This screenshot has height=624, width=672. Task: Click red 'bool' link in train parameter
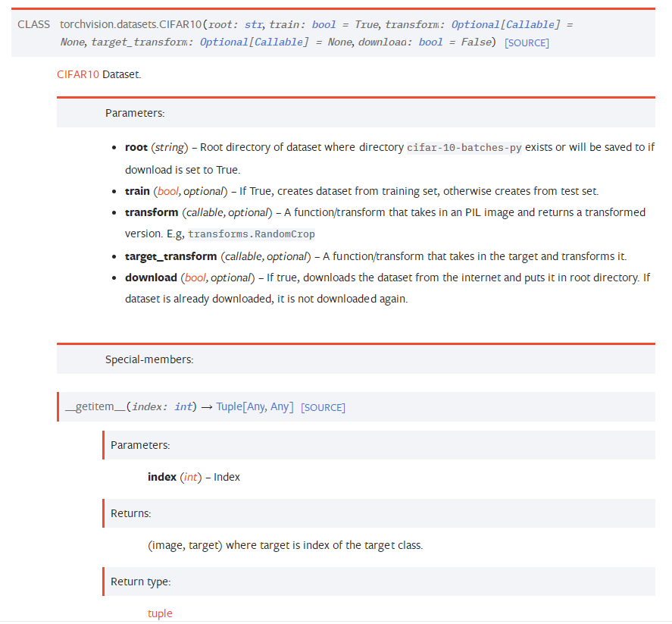[167, 191]
